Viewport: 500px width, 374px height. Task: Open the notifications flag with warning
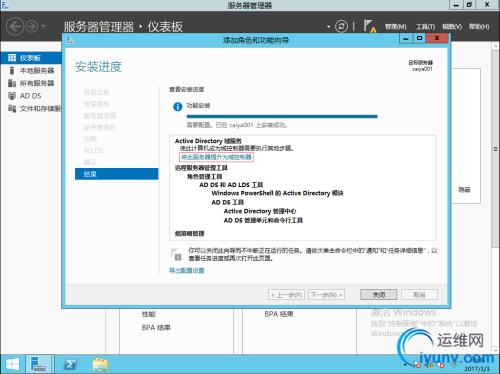[x=369, y=26]
